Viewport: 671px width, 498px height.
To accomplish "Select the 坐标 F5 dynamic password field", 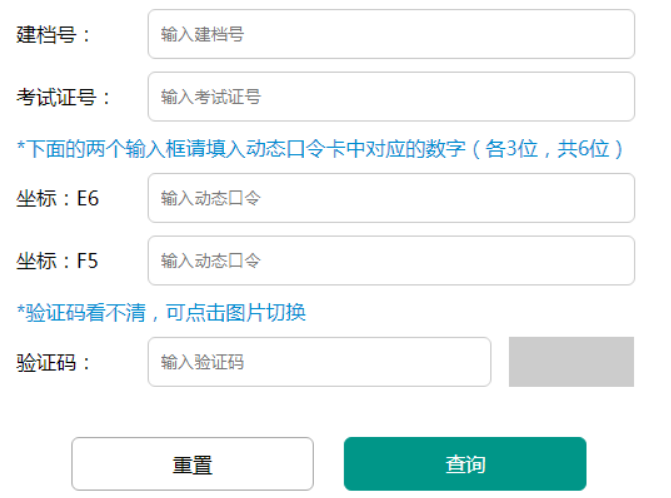I will pos(390,261).
